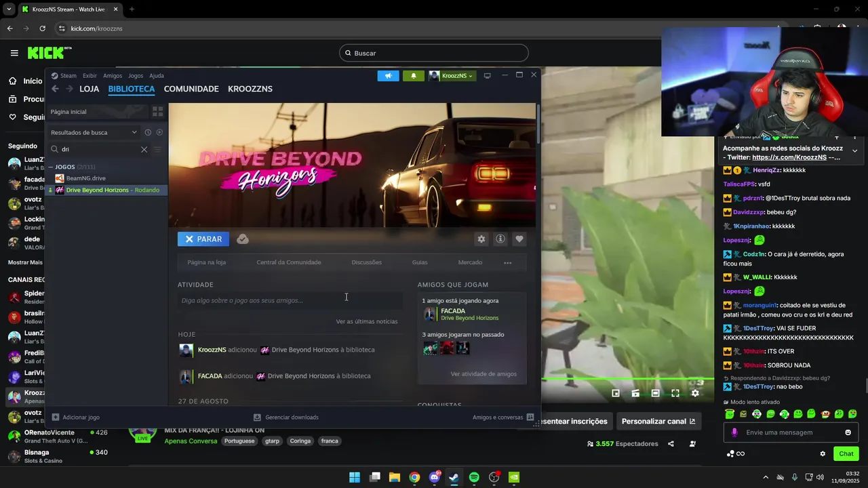Show ready-to-play games filter icon
Image resolution: width=868 pixels, height=488 pixels.
[159, 132]
